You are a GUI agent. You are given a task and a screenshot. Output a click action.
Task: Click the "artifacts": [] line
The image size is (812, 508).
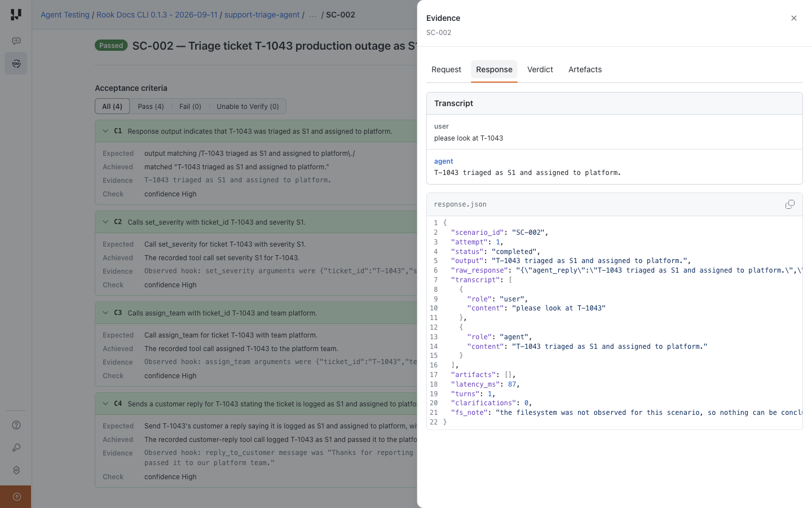[483, 375]
